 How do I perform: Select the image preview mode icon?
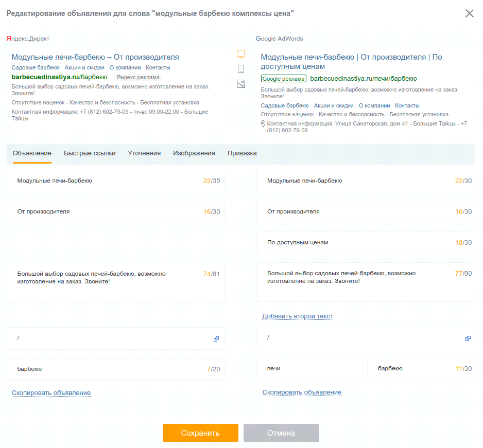(241, 84)
